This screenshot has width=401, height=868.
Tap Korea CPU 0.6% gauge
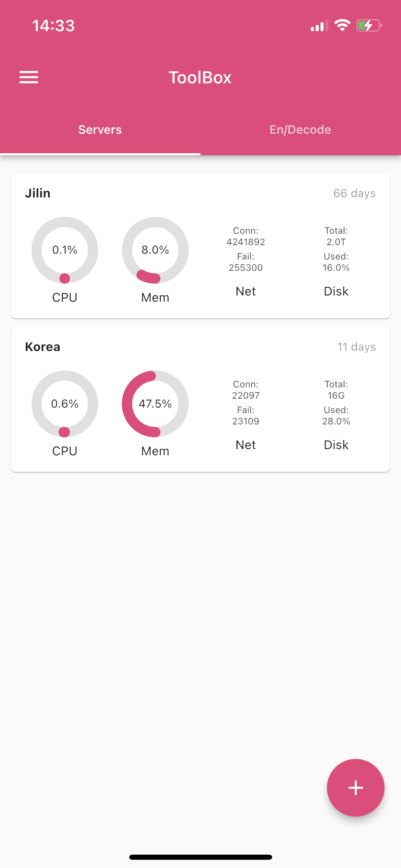(x=65, y=404)
